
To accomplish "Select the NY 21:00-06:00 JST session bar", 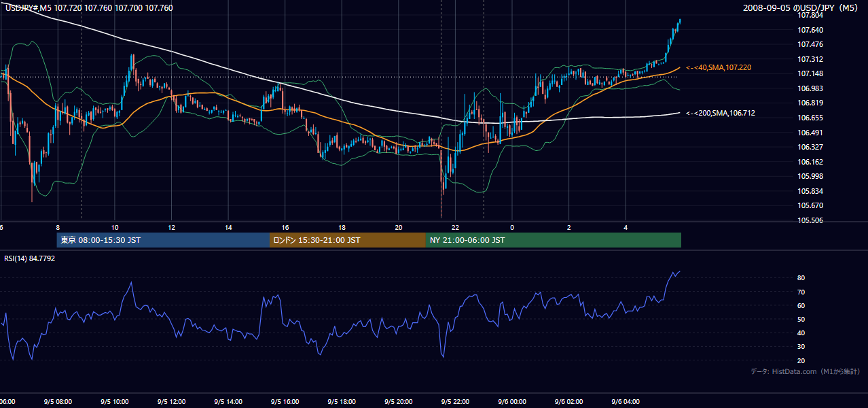I will click(554, 240).
